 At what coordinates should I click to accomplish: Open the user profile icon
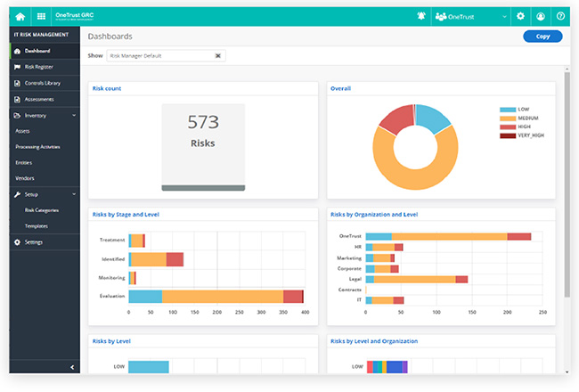tap(540, 16)
